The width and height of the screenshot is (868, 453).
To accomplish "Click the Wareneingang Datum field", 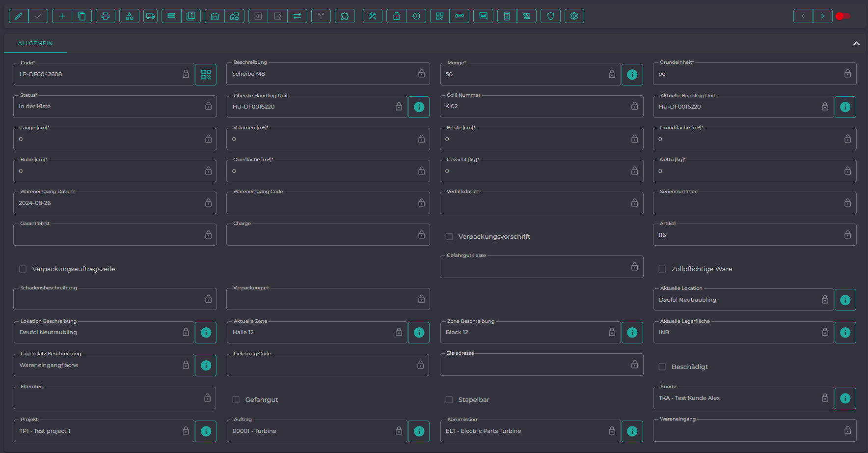I will coord(115,203).
